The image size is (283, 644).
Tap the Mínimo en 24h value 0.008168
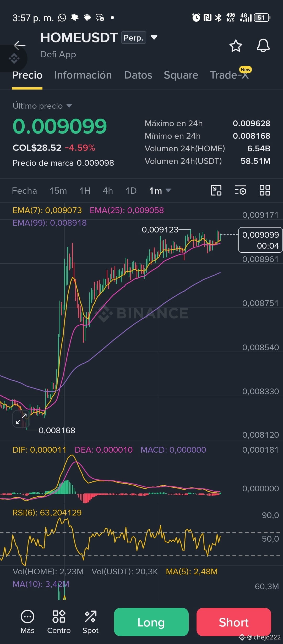252,136
